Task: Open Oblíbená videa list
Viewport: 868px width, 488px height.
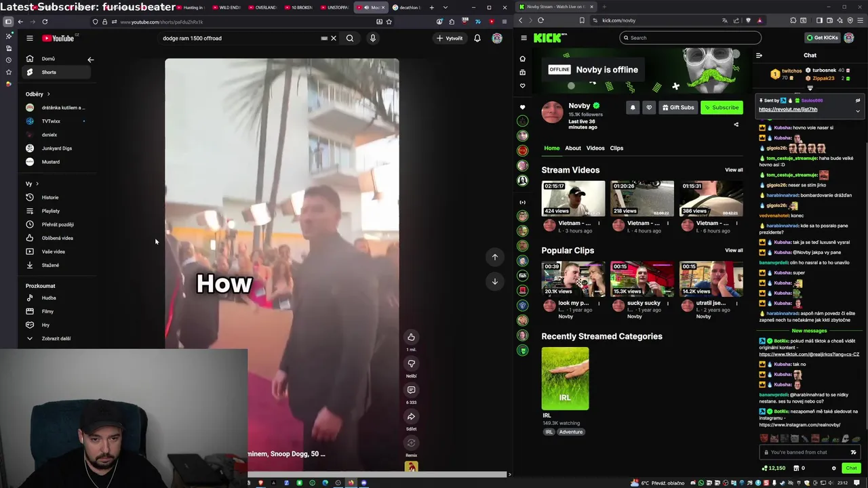Action: [x=57, y=238]
